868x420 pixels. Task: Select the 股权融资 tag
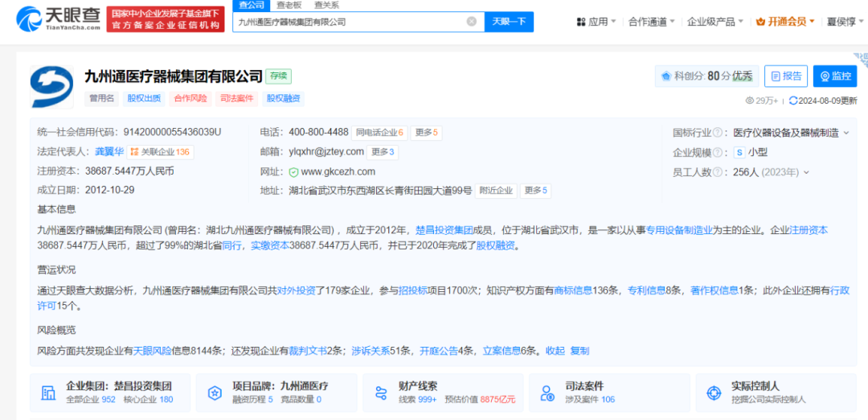[284, 99]
